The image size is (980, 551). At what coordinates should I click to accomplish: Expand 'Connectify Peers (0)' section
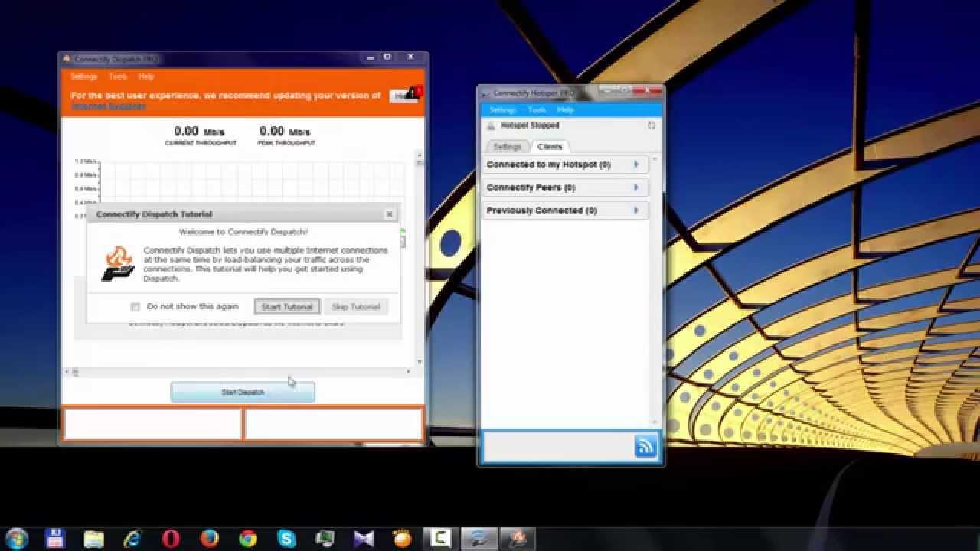click(x=566, y=187)
